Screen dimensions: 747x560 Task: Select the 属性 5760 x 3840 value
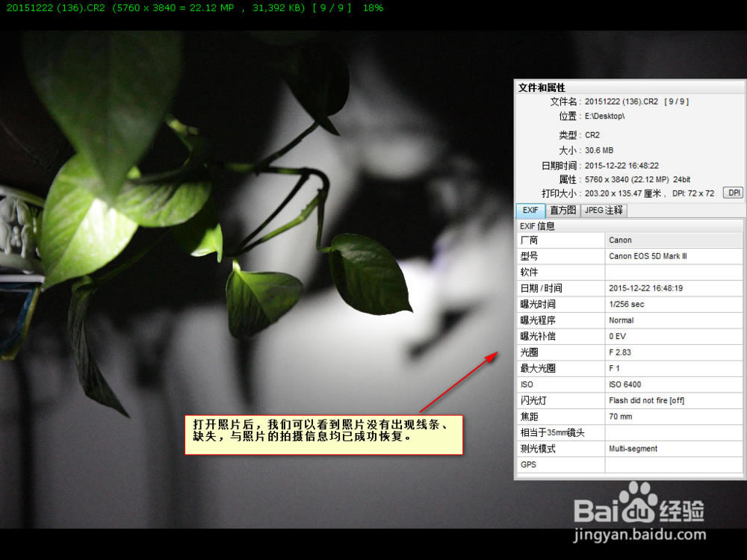[x=637, y=179]
